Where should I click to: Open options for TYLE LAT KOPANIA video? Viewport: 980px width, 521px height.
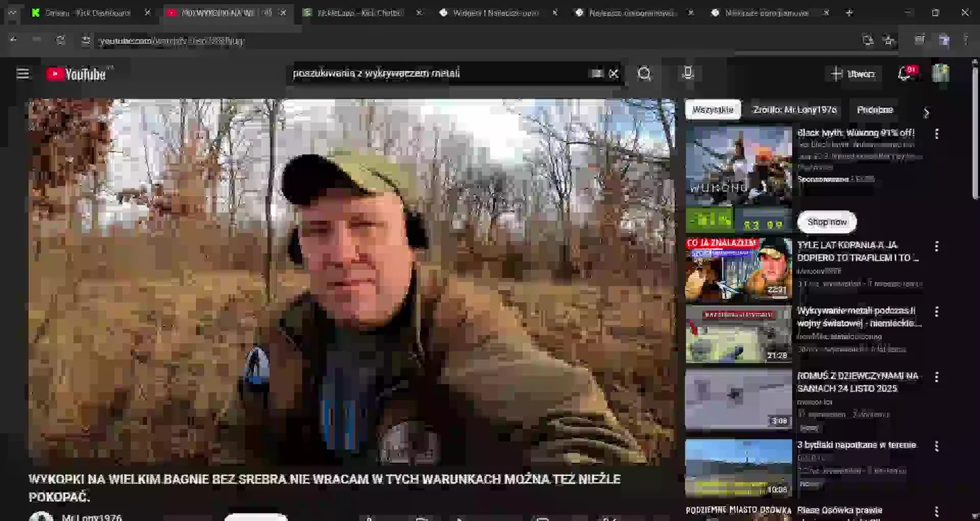point(937,247)
